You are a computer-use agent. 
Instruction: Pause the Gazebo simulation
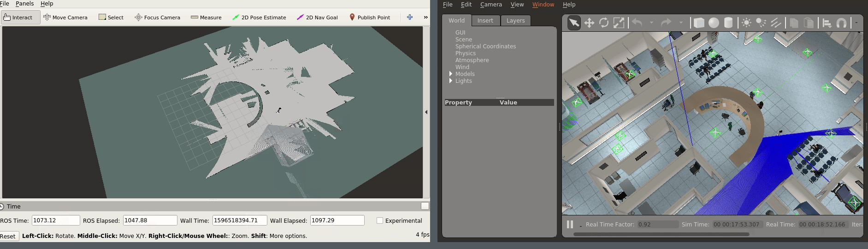[x=570, y=224]
